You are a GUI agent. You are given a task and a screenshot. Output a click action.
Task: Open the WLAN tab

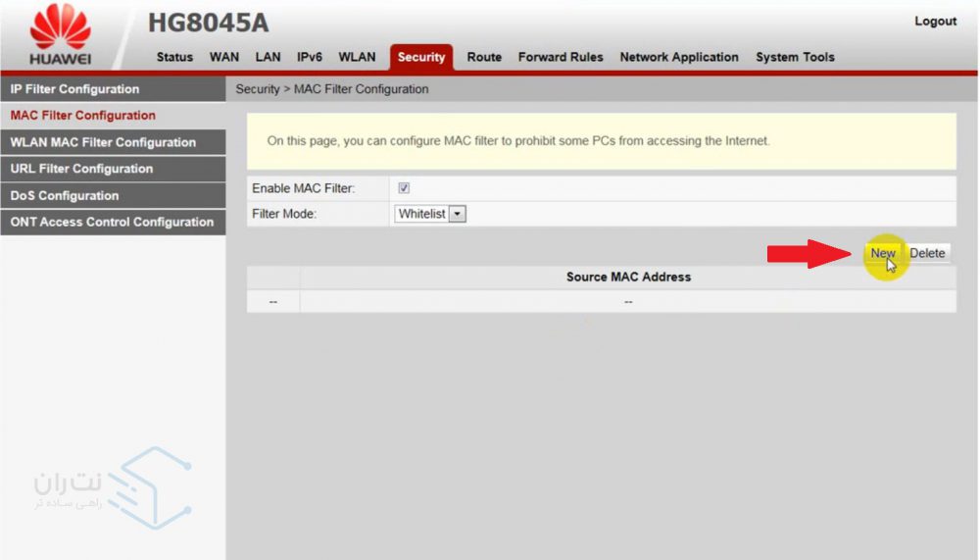(x=357, y=57)
